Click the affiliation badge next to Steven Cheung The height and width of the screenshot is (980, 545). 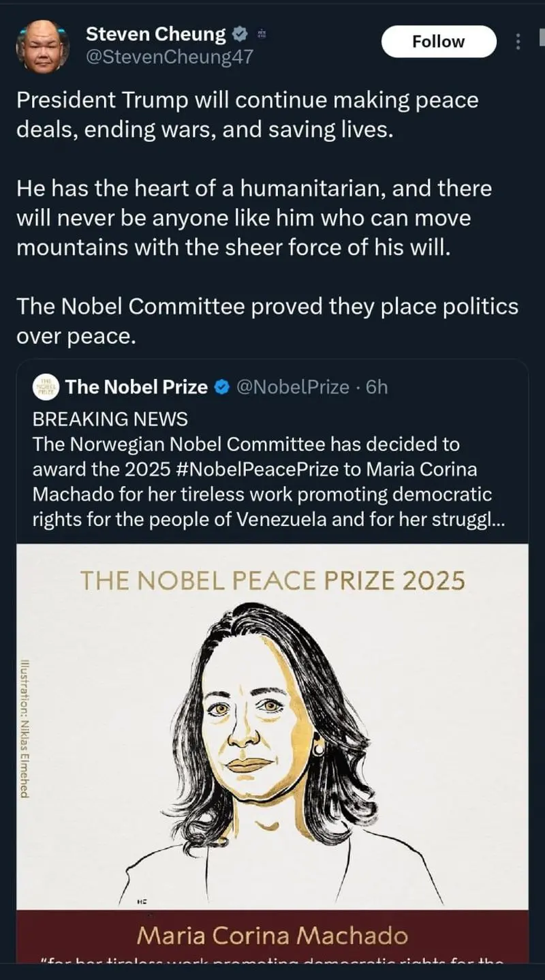(x=262, y=33)
